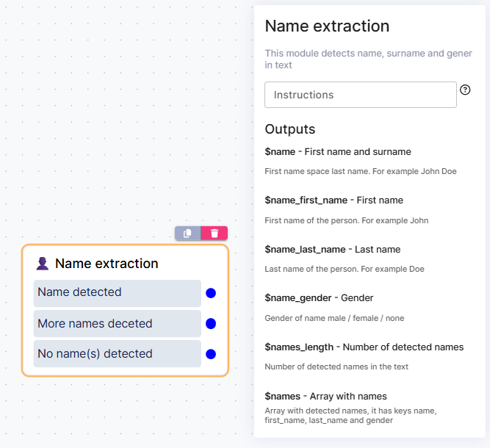Click the Name detected blue connector dot
Screen dimensions: 490x448
[x=211, y=293]
